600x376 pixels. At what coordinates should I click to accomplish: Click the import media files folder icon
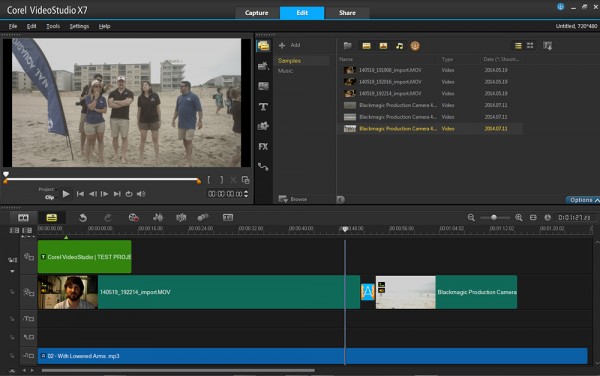[347, 46]
